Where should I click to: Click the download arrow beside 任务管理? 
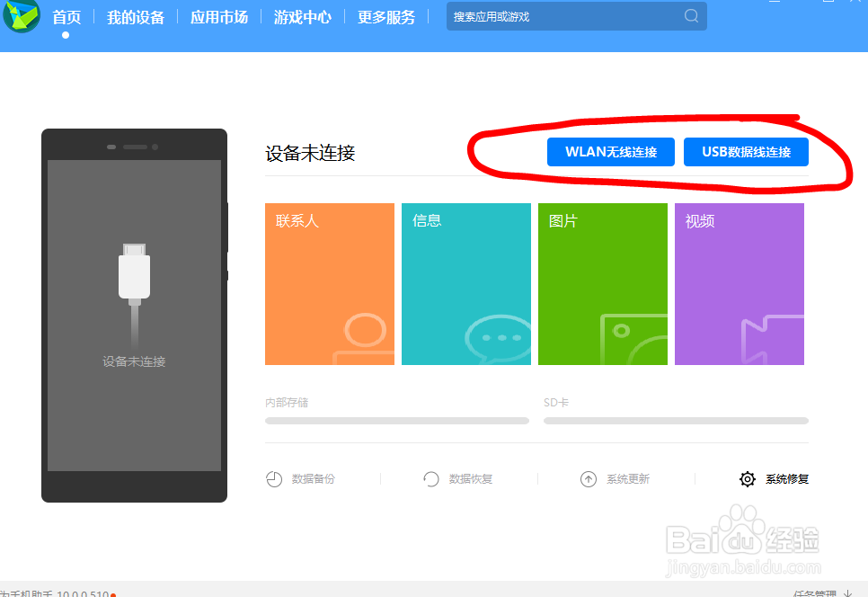coord(847,593)
